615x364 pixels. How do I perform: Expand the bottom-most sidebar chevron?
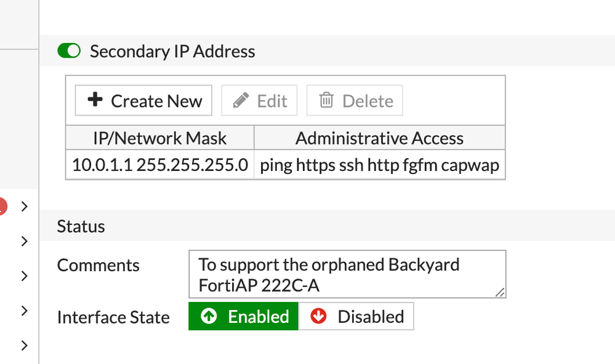pyautogui.click(x=25, y=346)
